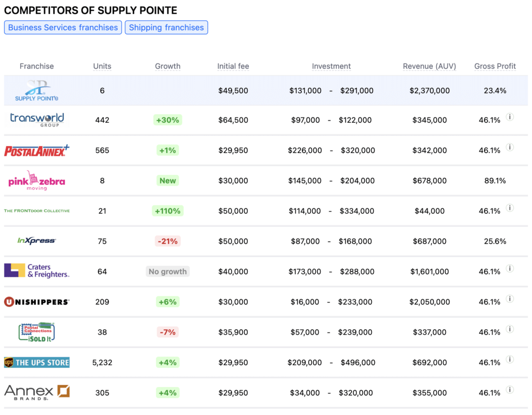
Task: Click the +4% growth badge for Annex Brands
Action: coord(168,393)
